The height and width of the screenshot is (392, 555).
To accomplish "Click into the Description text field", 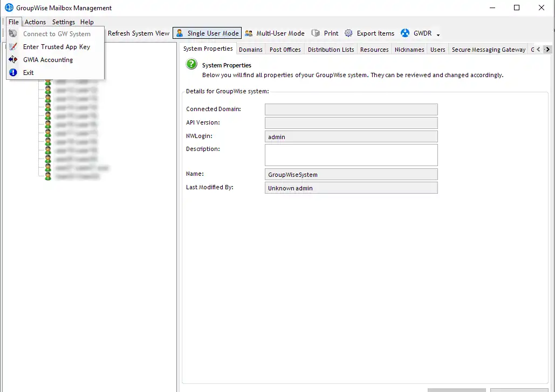I will click(351, 155).
